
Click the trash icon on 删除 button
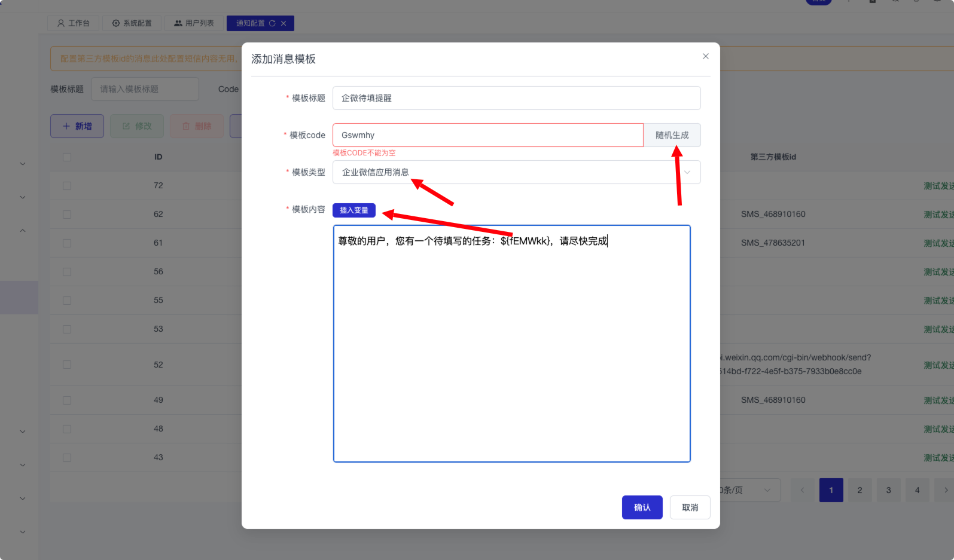coord(186,126)
